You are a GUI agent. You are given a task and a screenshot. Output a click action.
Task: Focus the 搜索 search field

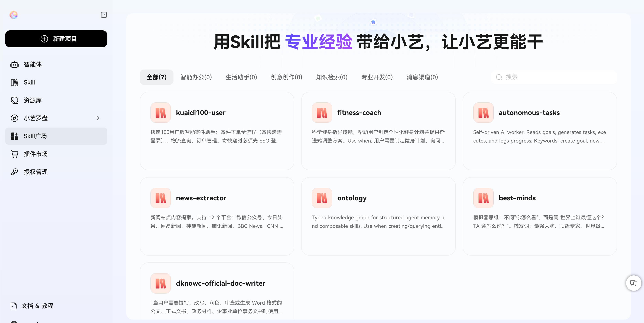pos(554,77)
